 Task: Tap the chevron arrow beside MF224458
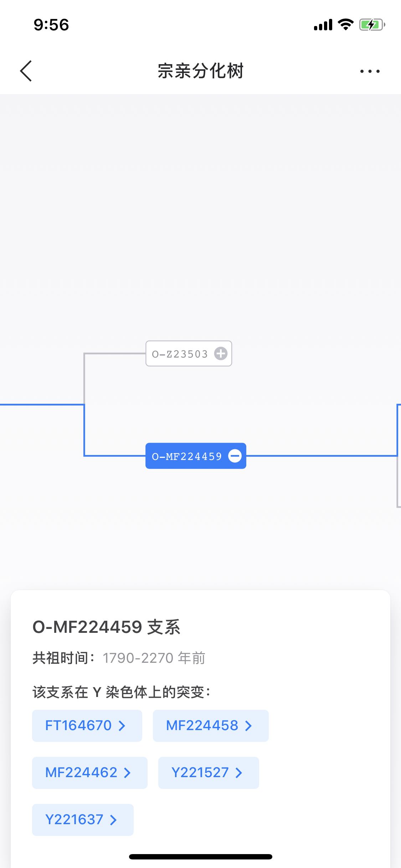(x=248, y=726)
